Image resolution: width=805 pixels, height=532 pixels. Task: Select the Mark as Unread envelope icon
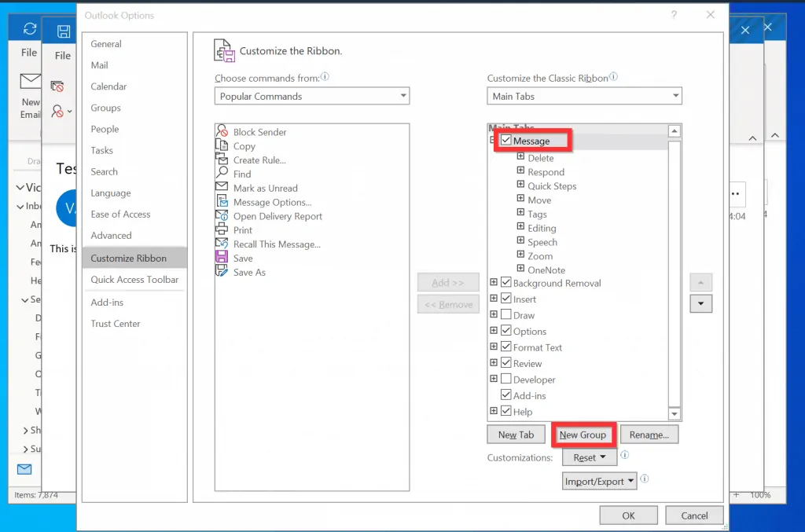222,187
